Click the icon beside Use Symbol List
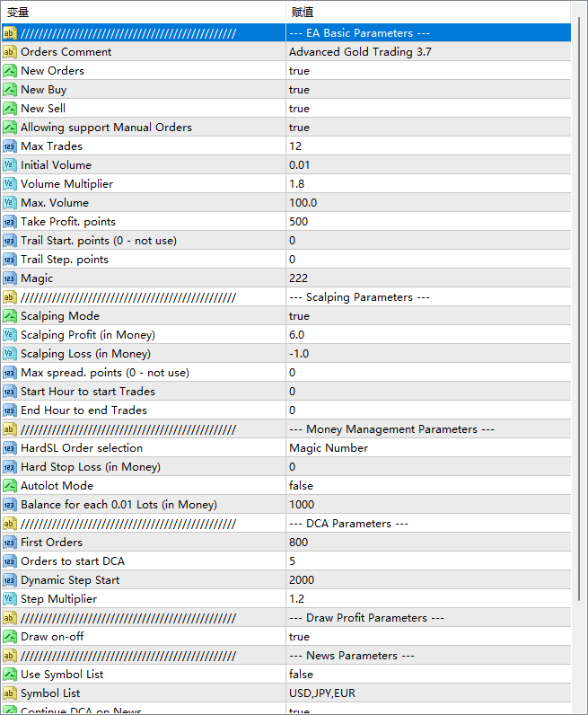Screen dimensions: 588x715 tap(10, 675)
